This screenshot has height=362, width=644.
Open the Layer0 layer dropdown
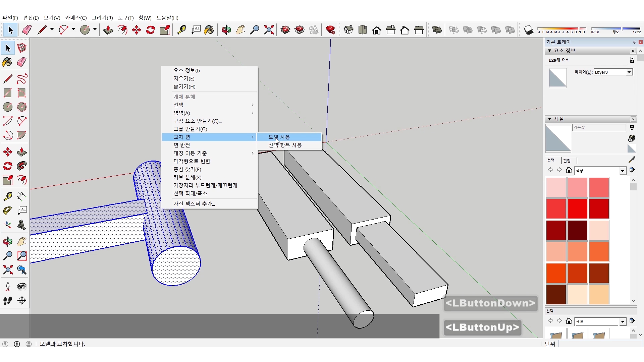point(629,72)
